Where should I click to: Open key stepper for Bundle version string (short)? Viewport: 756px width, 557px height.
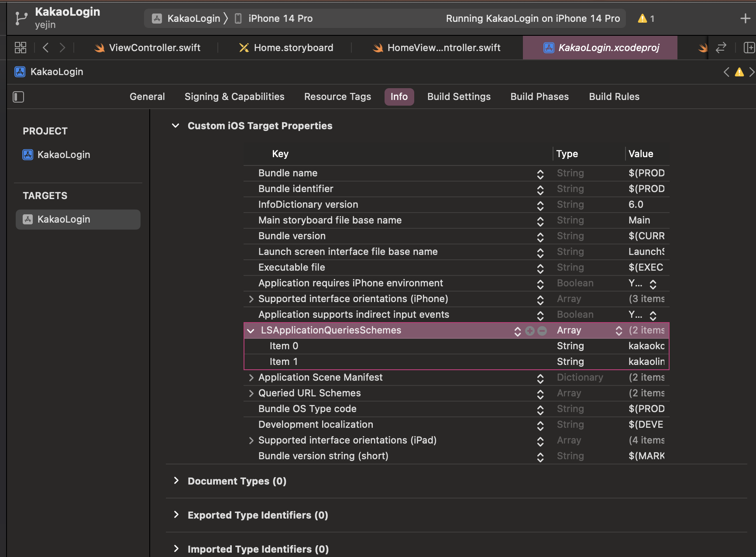click(x=540, y=457)
